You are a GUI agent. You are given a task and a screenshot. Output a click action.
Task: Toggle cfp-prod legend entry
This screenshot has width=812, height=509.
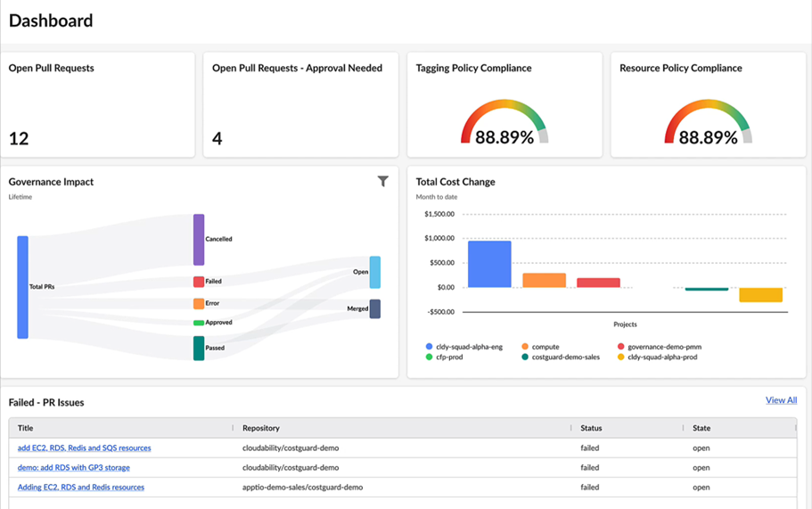click(x=444, y=357)
